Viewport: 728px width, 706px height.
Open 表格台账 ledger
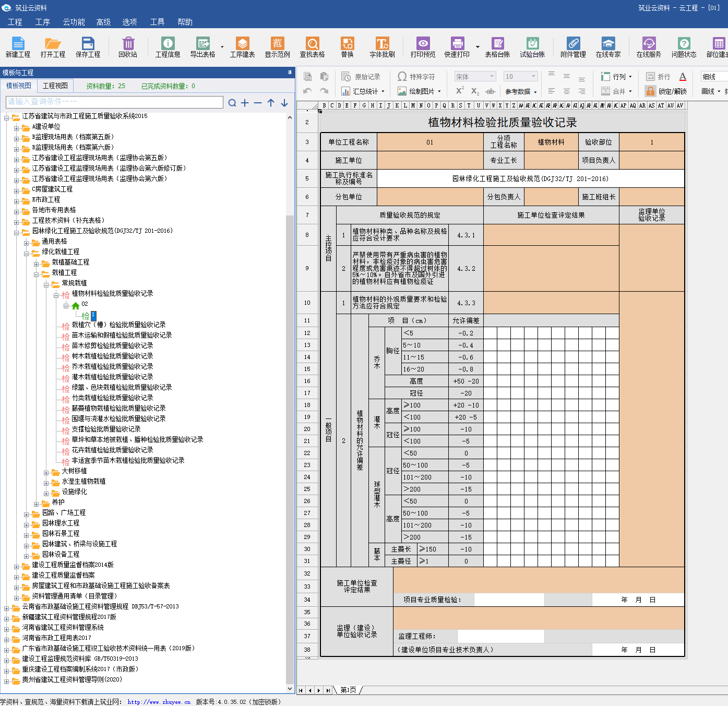[497, 47]
